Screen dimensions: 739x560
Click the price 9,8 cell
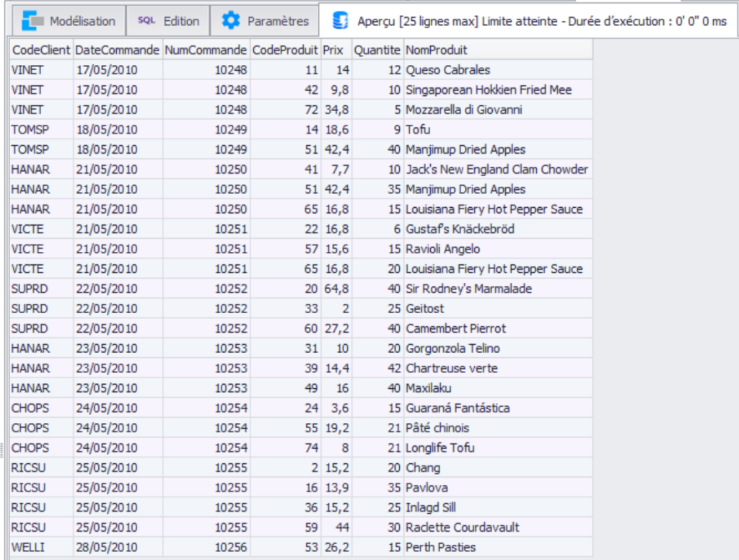(x=336, y=89)
